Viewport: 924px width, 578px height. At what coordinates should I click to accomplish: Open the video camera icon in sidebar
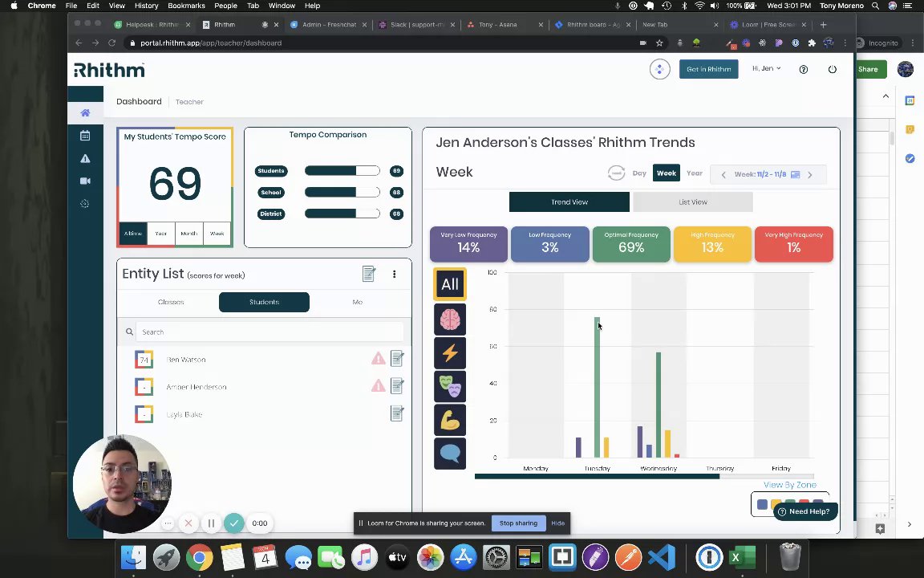(85, 181)
